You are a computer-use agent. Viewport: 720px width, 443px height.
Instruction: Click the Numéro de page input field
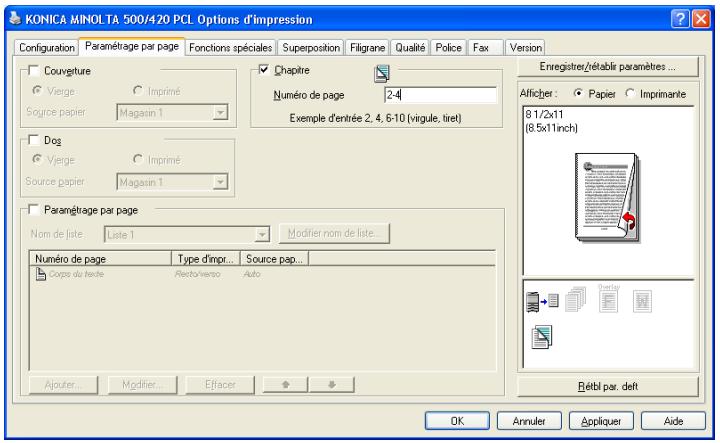click(440, 95)
